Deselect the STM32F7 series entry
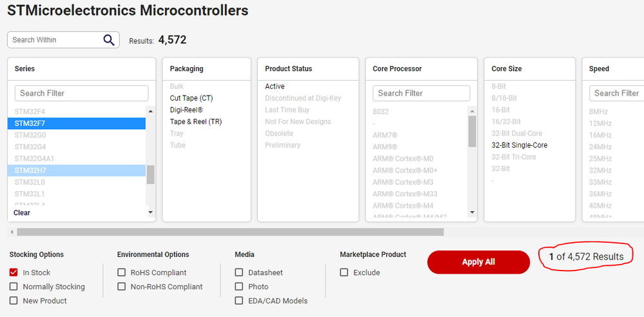Screen dimensions: 644x317 click(77, 123)
